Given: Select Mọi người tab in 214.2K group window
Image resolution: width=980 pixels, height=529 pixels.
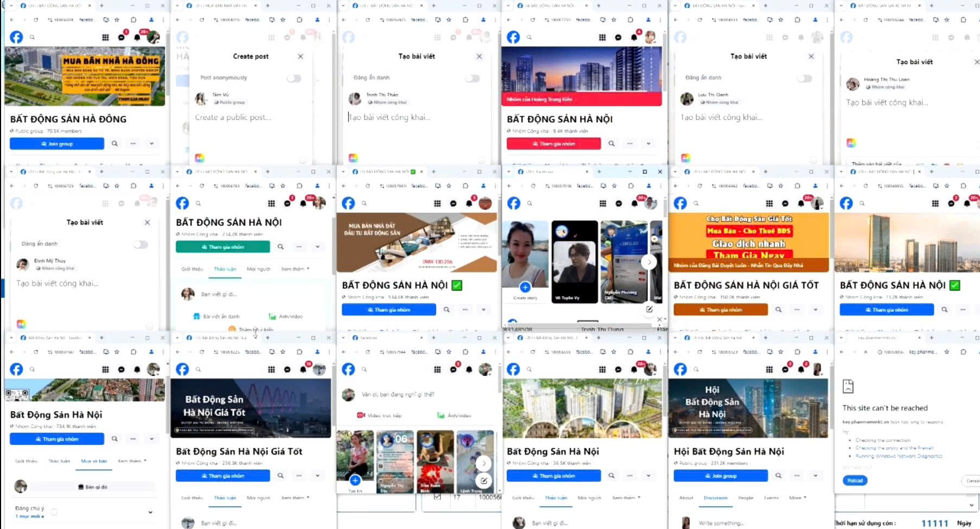Looking at the screenshot, I should tap(258, 269).
